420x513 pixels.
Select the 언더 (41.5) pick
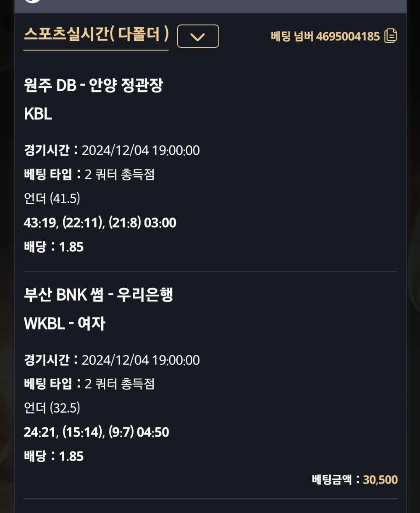point(52,198)
